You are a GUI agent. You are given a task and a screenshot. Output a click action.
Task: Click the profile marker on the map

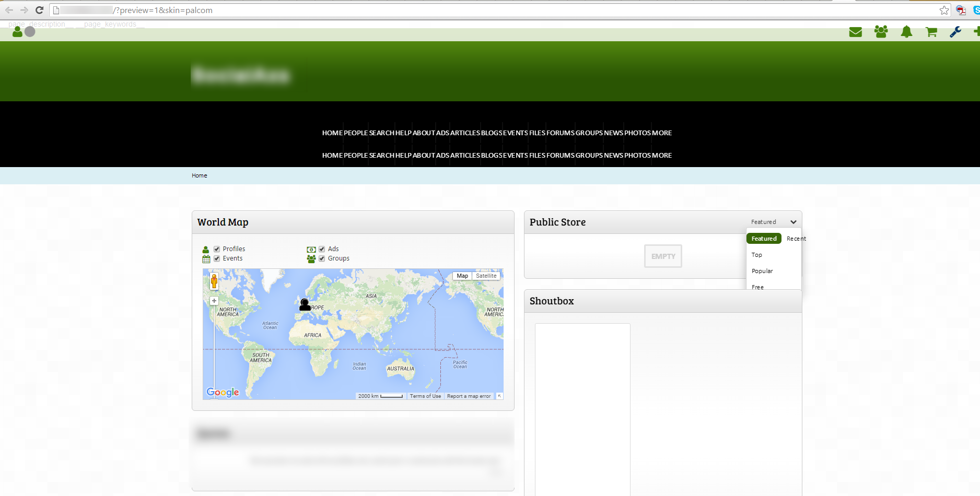click(305, 304)
